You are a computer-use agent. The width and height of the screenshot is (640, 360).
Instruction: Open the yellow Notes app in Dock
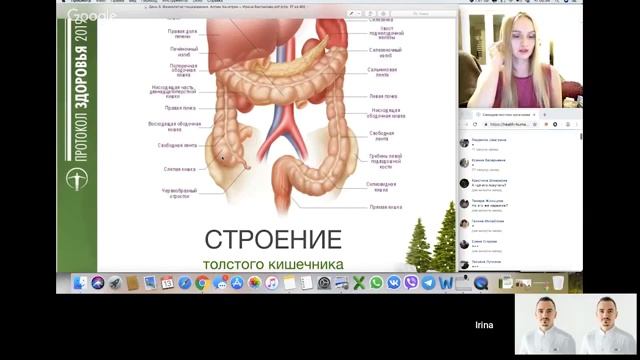click(x=289, y=283)
